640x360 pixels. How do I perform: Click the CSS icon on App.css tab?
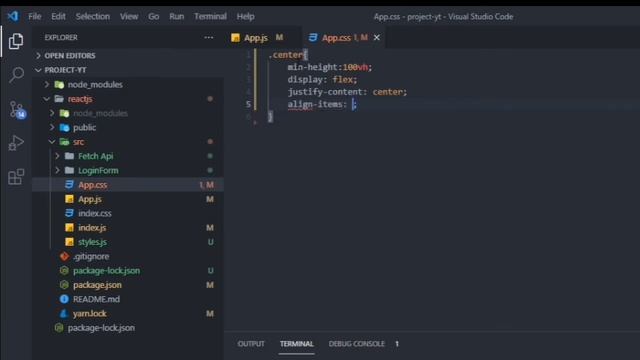click(x=313, y=38)
